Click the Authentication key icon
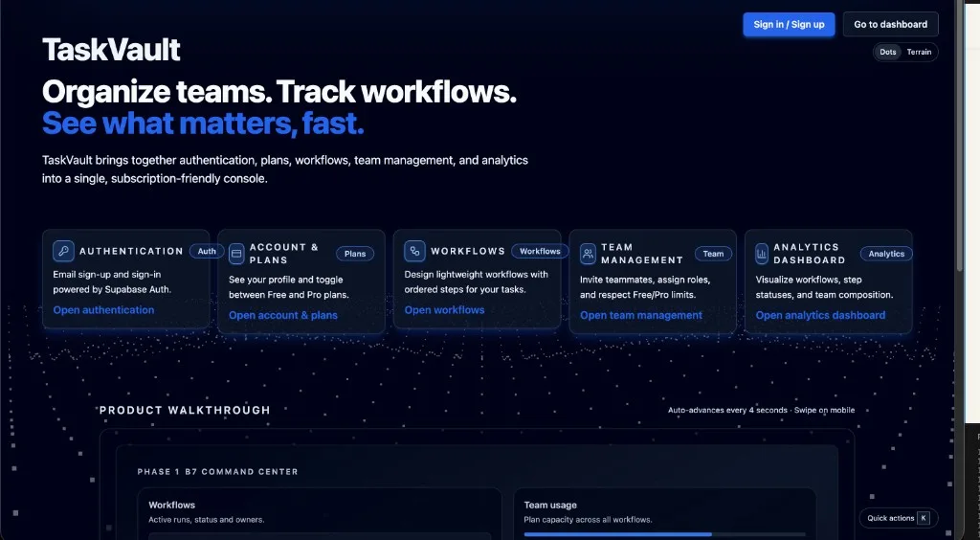 pos(64,251)
